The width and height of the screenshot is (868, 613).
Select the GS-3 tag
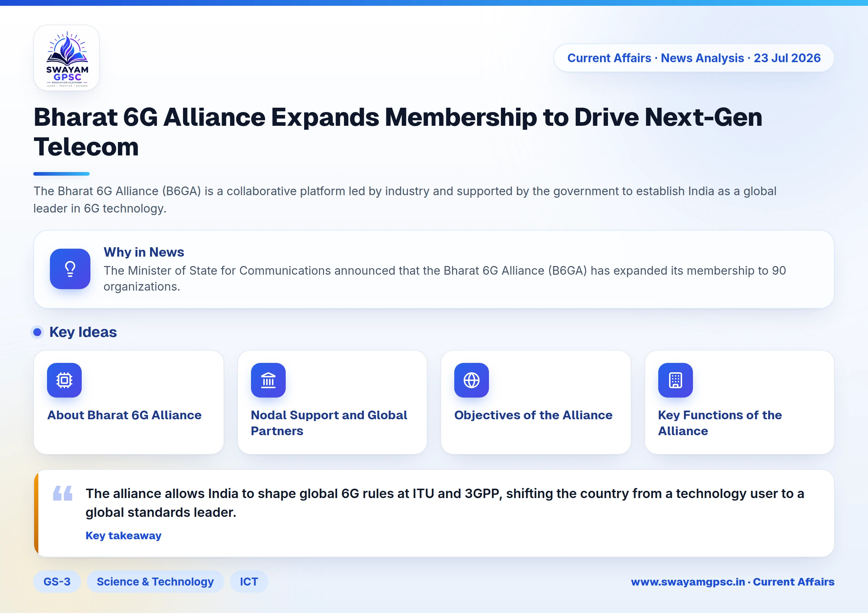pos(57,581)
